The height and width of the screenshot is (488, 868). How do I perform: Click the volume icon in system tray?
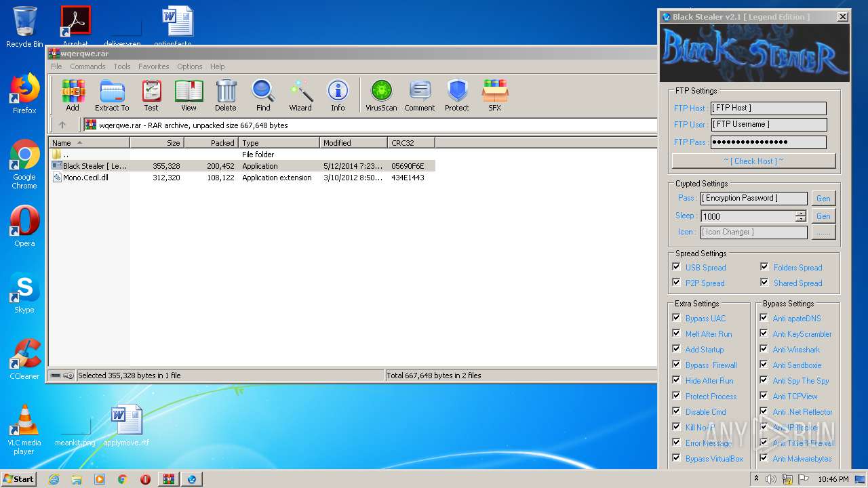pos(771,479)
